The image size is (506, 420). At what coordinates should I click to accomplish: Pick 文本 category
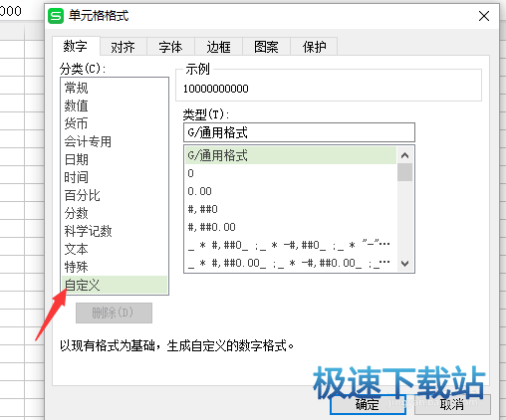[115, 249]
